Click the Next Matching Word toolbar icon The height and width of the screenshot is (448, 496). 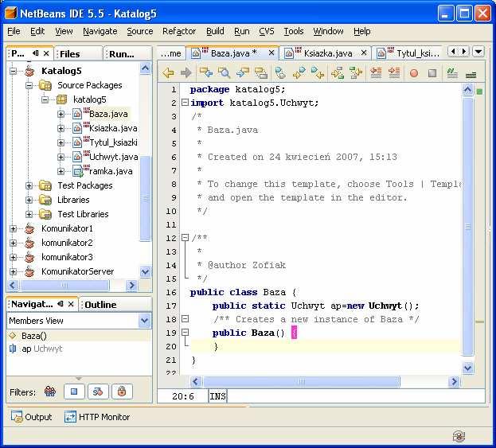tap(338, 72)
